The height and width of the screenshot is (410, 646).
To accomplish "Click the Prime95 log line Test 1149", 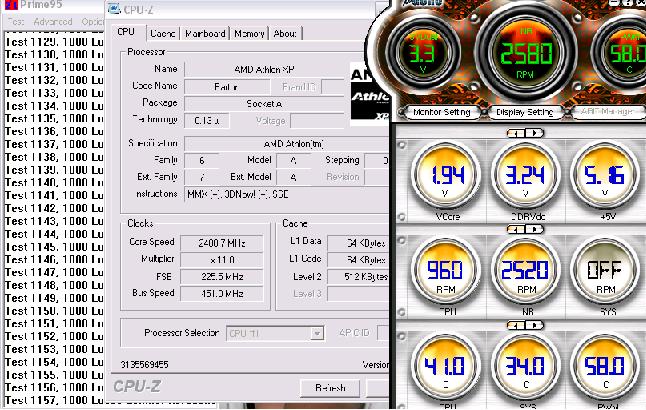I will (54, 298).
